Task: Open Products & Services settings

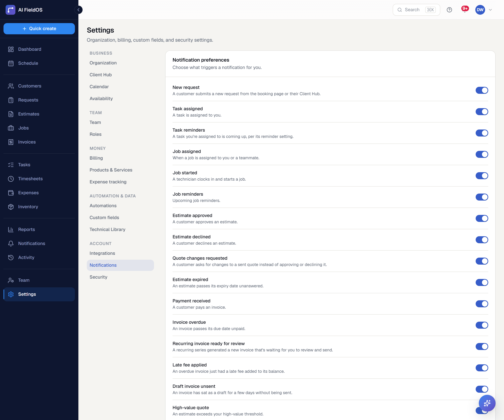Action: [x=120, y=170]
